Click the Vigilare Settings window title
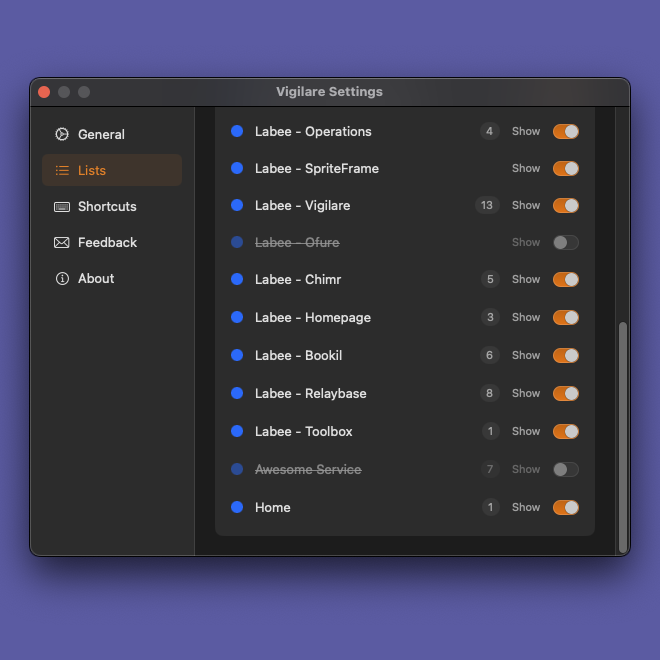 [x=330, y=92]
